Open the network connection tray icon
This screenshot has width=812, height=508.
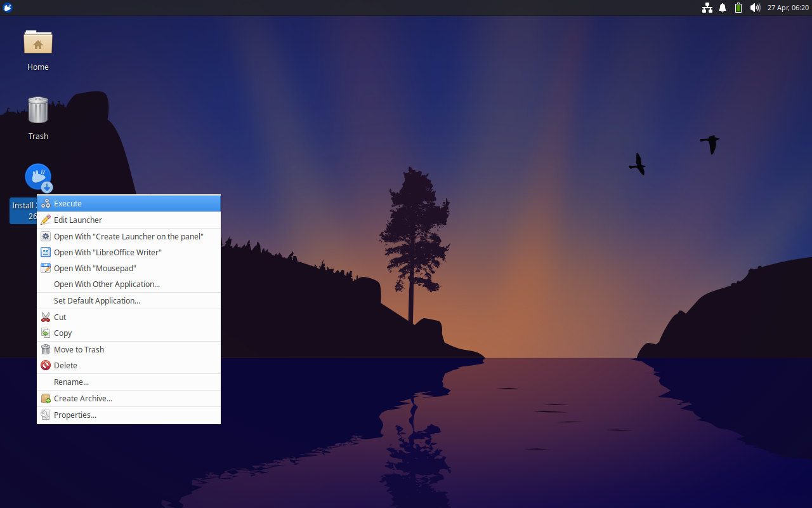[x=707, y=8]
